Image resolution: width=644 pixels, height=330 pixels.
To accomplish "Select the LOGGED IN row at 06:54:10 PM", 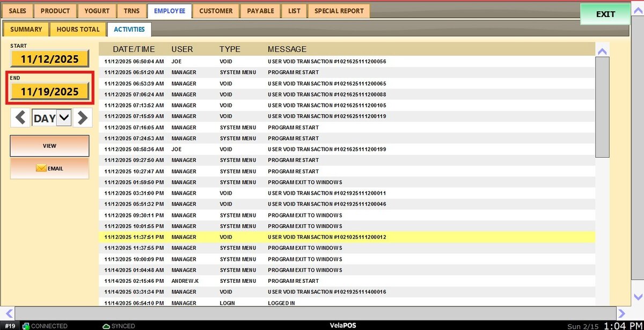I will (347, 303).
